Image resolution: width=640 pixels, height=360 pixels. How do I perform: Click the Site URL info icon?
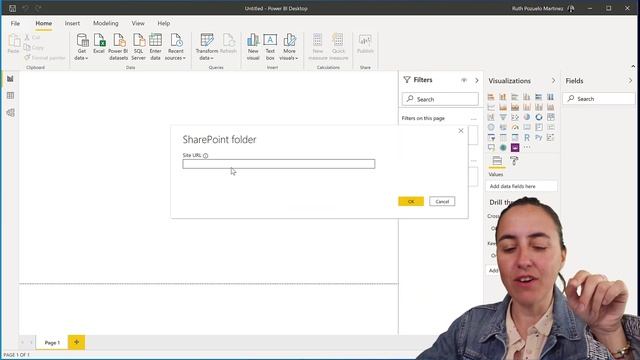(x=205, y=156)
